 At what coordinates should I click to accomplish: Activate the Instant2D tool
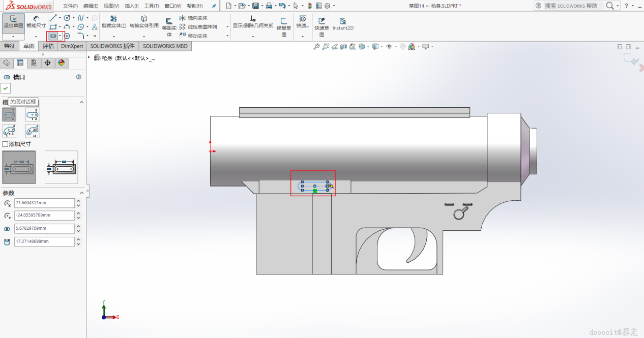[x=343, y=24]
